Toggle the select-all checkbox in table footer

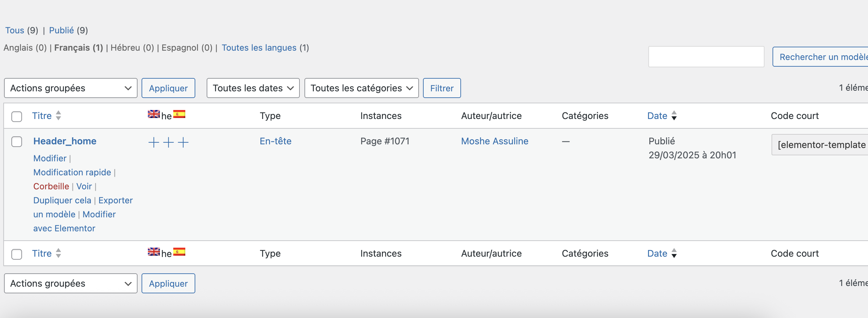pos(16,254)
